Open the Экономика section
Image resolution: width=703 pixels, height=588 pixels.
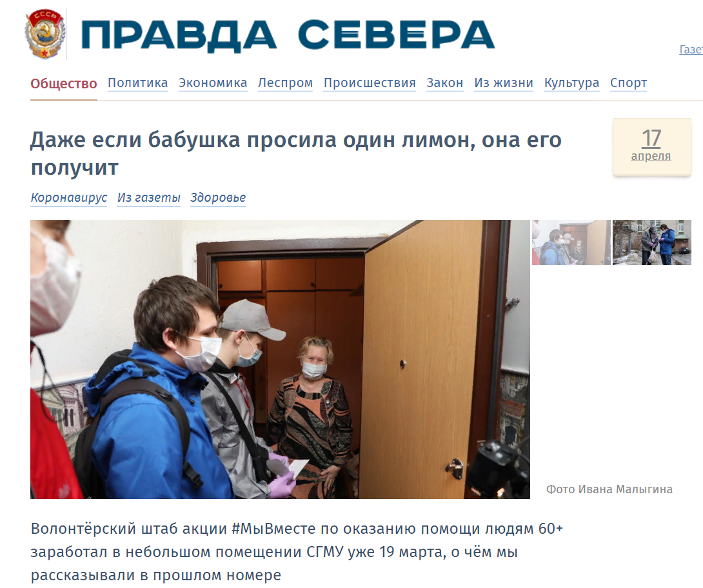point(213,83)
